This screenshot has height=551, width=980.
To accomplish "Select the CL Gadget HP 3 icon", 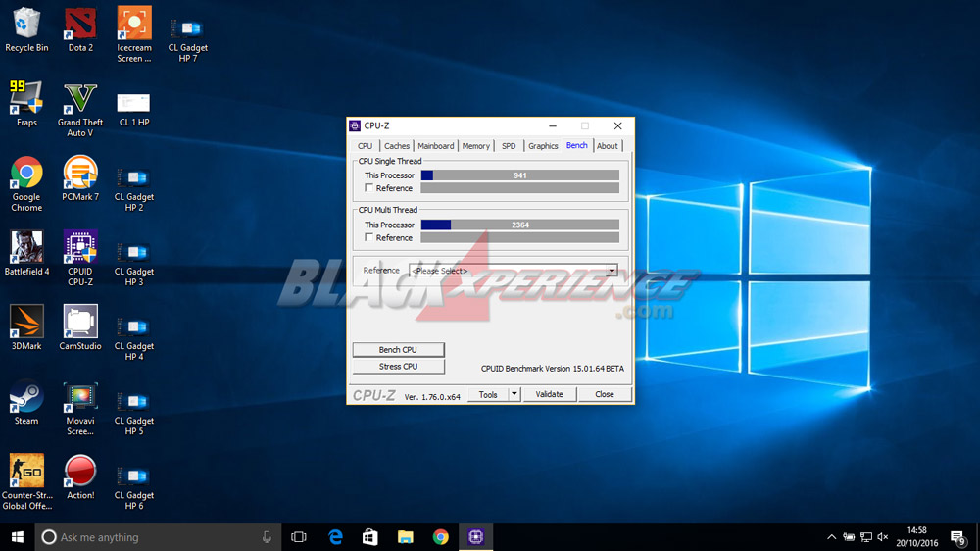I will pos(133,264).
